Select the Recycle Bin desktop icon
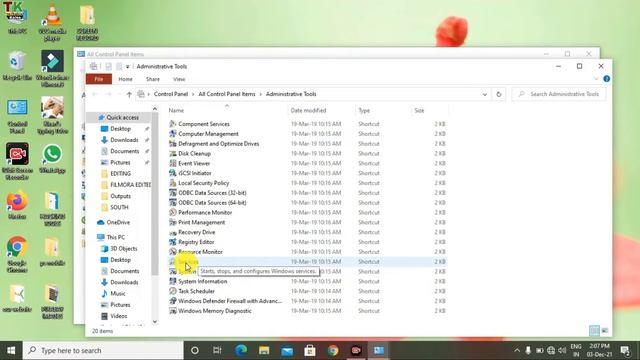Image resolution: width=640 pixels, height=360 pixels. tap(17, 65)
